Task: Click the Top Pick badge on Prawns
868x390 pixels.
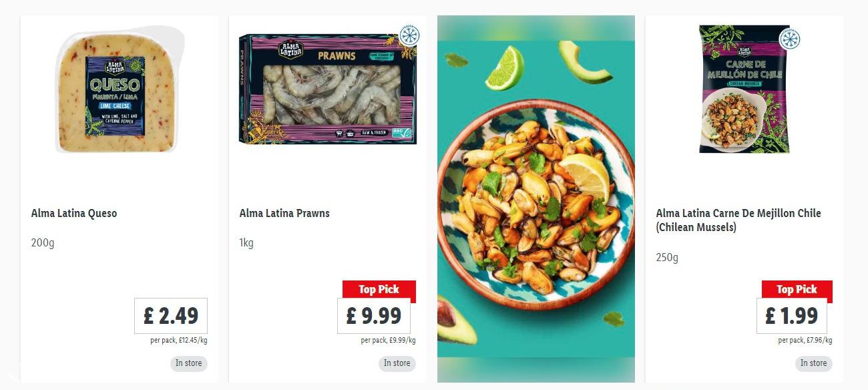Action: [379, 289]
